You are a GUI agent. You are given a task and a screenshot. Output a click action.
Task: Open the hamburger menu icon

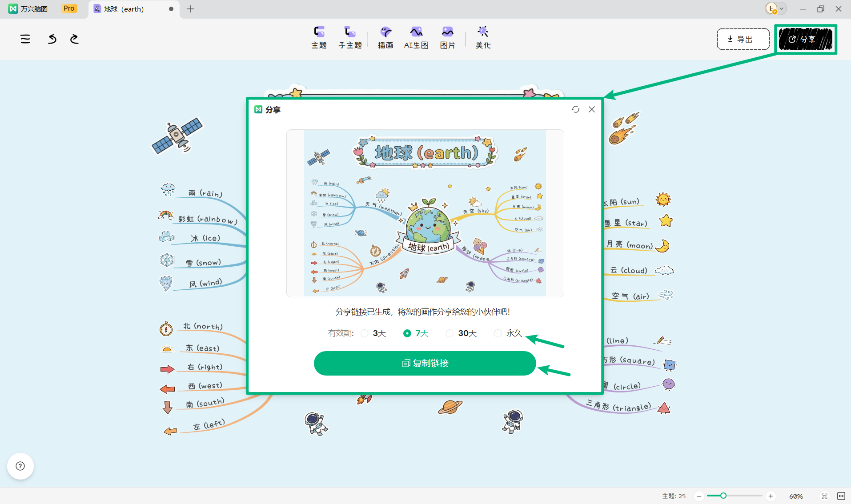[x=25, y=39]
